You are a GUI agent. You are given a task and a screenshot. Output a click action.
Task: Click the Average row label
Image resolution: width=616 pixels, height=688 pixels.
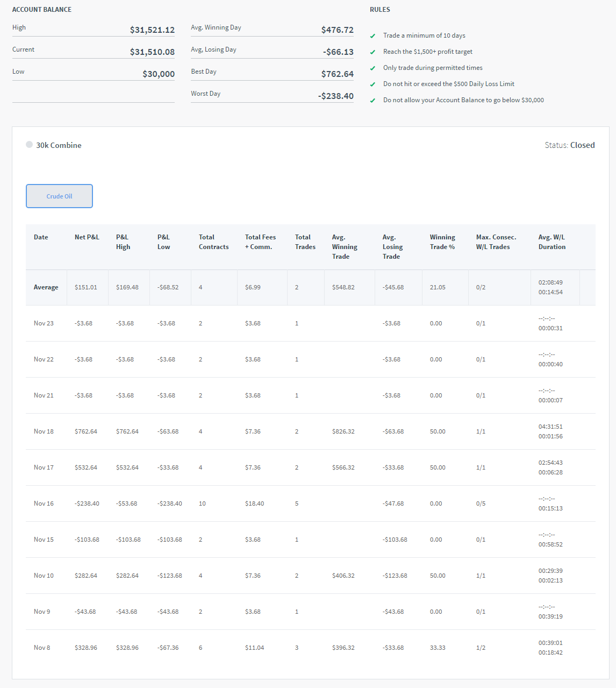(x=46, y=287)
